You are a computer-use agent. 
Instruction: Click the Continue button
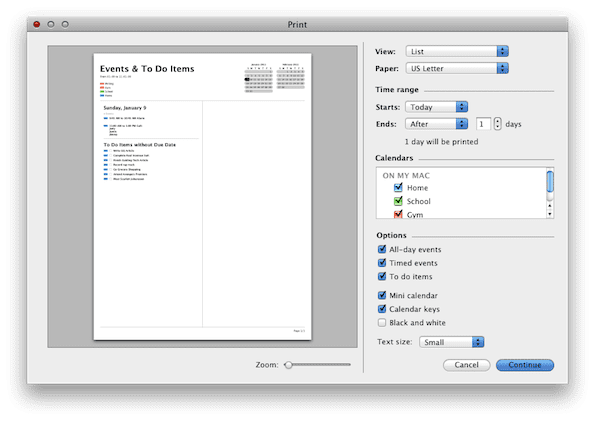click(x=525, y=365)
